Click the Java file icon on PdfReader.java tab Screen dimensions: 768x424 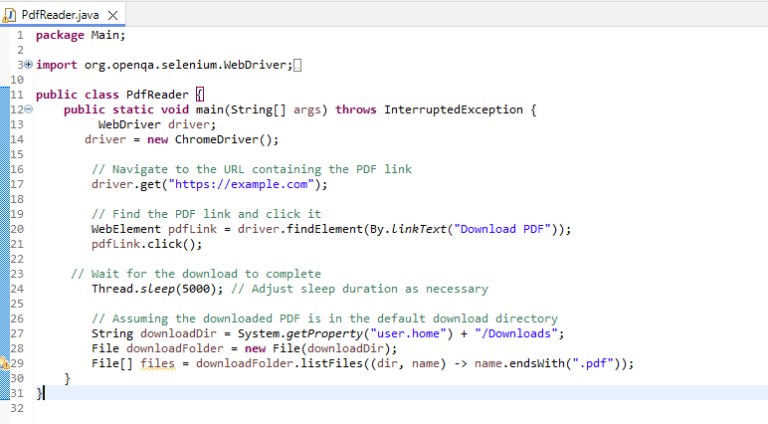tap(9, 16)
